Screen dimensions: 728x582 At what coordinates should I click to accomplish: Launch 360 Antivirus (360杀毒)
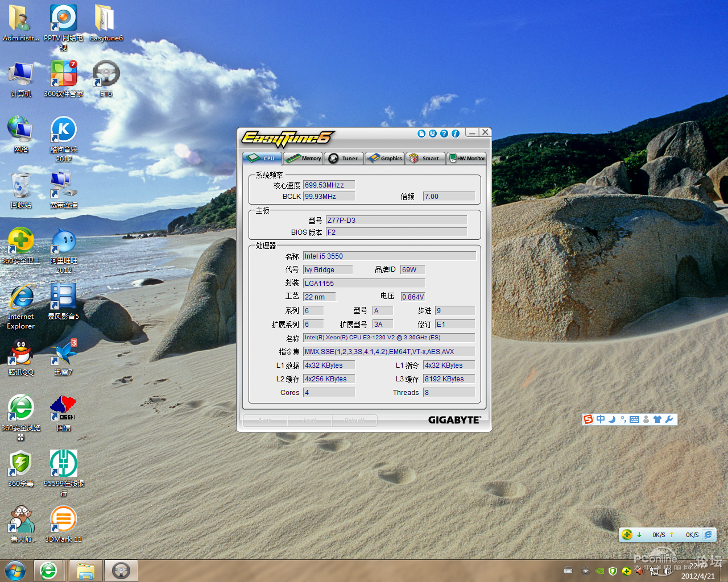pos(21,469)
